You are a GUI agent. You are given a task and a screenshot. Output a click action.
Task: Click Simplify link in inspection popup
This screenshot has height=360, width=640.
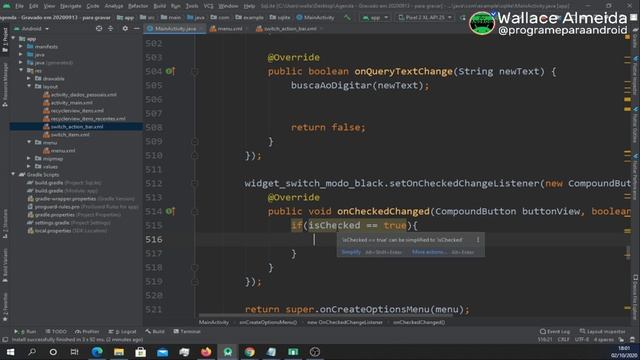tap(351, 252)
